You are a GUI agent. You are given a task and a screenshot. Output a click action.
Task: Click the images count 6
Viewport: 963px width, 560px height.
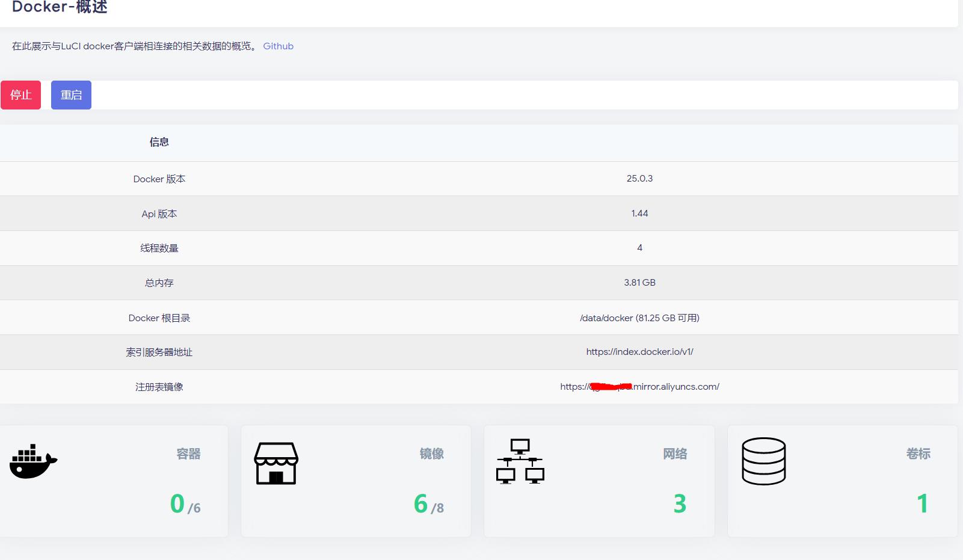tap(421, 504)
